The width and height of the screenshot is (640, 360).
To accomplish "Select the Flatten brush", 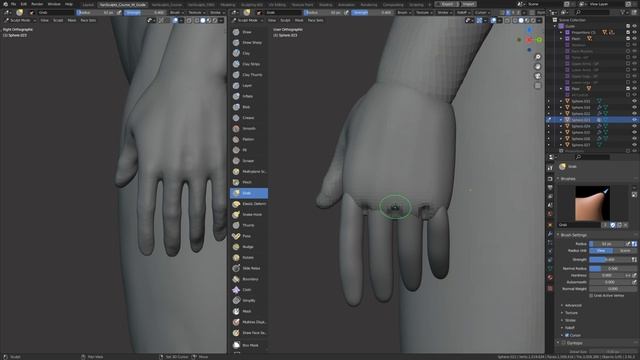I will 249,139.
